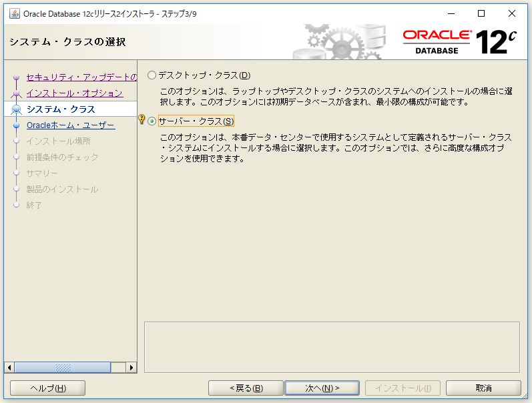The image size is (532, 403).
Task: Maximize the installer window
Action: pos(481,13)
